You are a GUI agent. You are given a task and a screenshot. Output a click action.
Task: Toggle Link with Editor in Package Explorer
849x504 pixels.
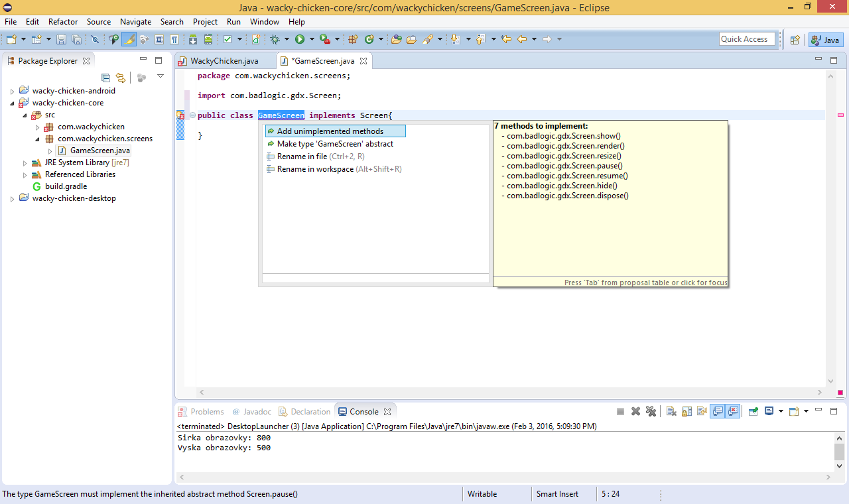click(121, 78)
